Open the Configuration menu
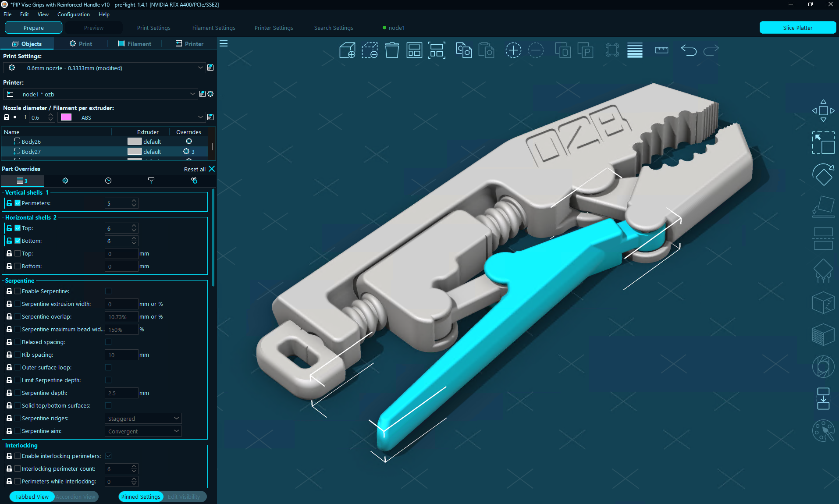 coord(73,14)
